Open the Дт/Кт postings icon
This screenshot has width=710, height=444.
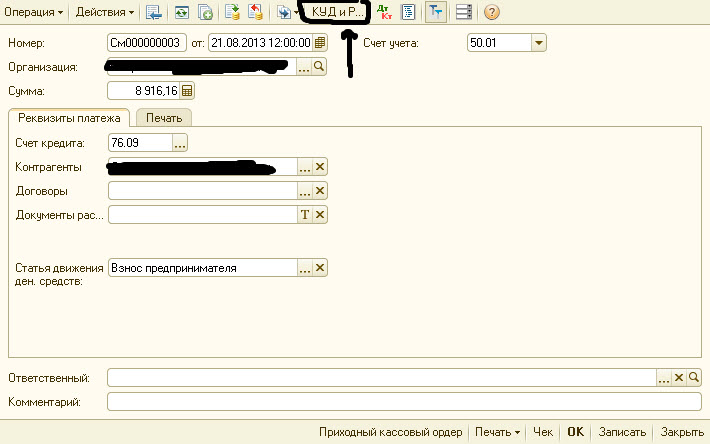point(384,12)
